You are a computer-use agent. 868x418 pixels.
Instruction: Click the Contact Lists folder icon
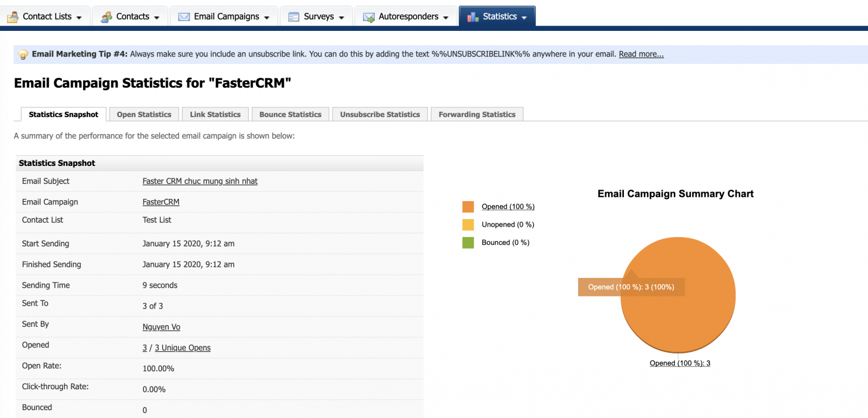pyautogui.click(x=12, y=17)
